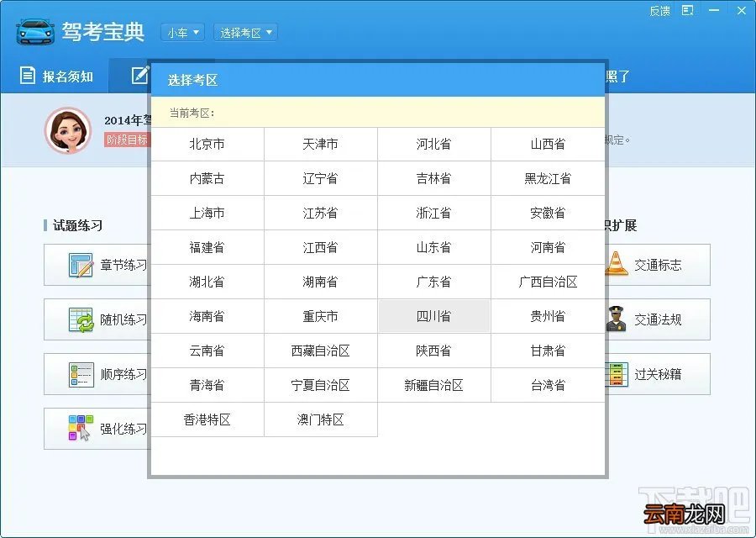This screenshot has height=538, width=756.
Task: Pick 台湾省 as exam region
Action: coord(548,385)
